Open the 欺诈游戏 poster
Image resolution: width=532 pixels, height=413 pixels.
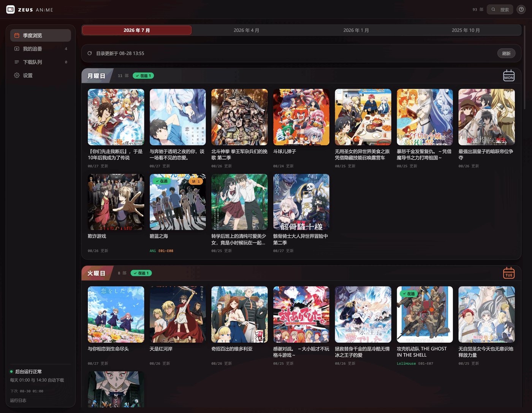coord(116,202)
